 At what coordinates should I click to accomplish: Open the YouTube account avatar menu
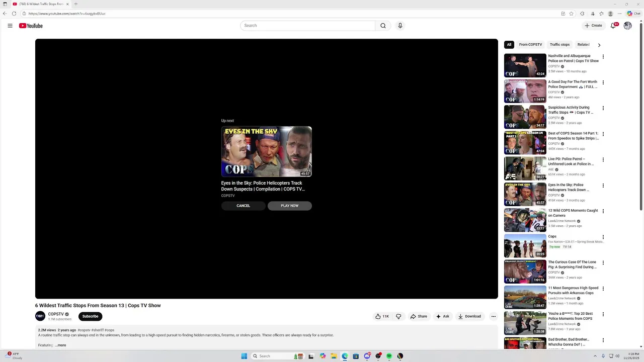coord(627,26)
